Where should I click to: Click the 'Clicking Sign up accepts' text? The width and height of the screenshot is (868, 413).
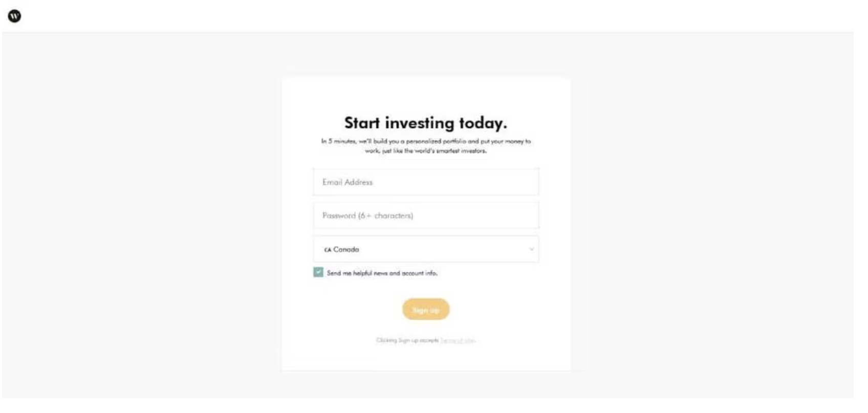click(x=407, y=340)
